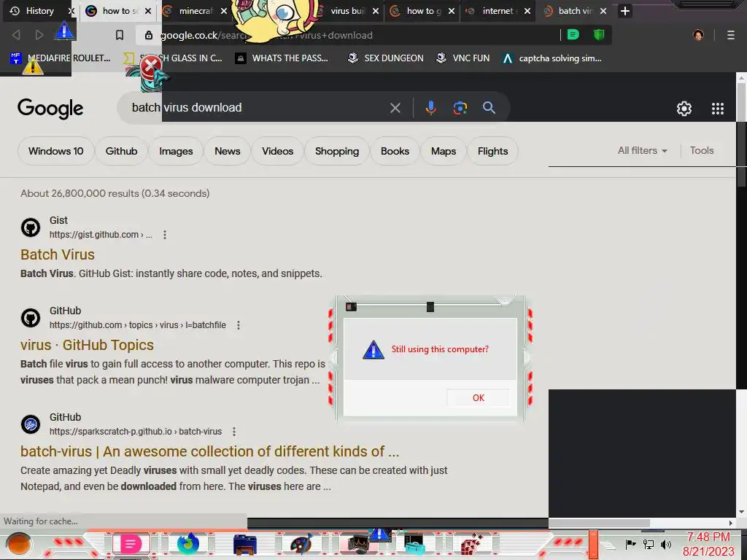
Task: Expand the All filters dropdown
Action: tap(642, 150)
